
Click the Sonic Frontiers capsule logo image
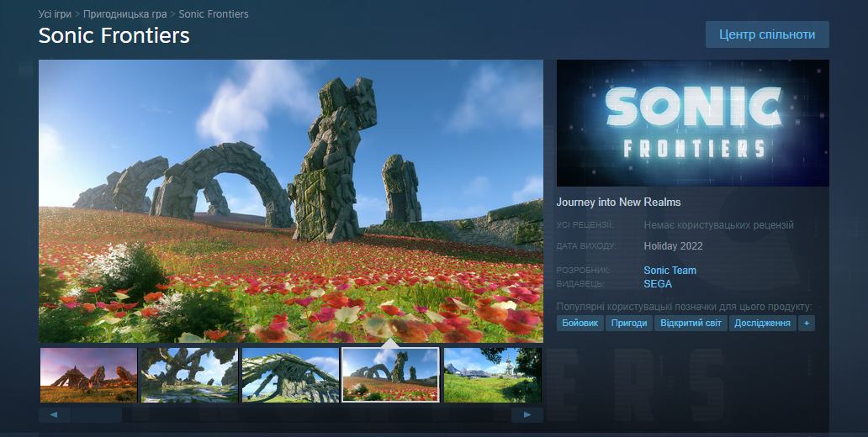[x=693, y=123]
